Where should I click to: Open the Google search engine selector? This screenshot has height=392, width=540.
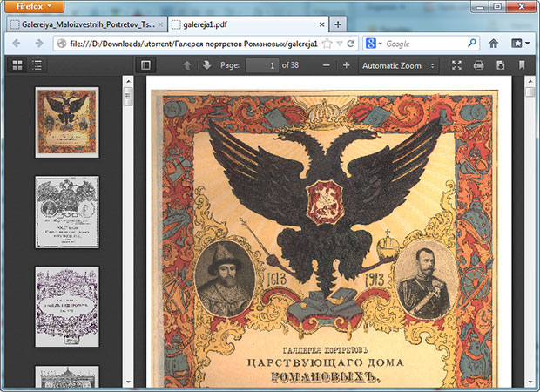click(374, 44)
